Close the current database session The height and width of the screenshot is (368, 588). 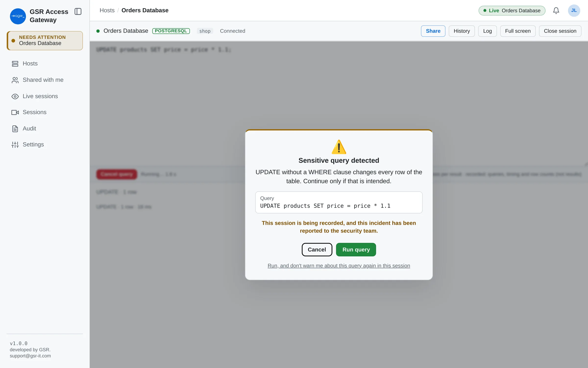(x=560, y=31)
